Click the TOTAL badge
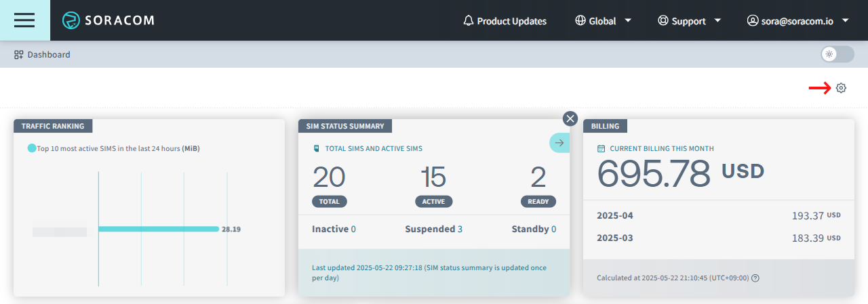This screenshot has width=868, height=304. pos(330,201)
